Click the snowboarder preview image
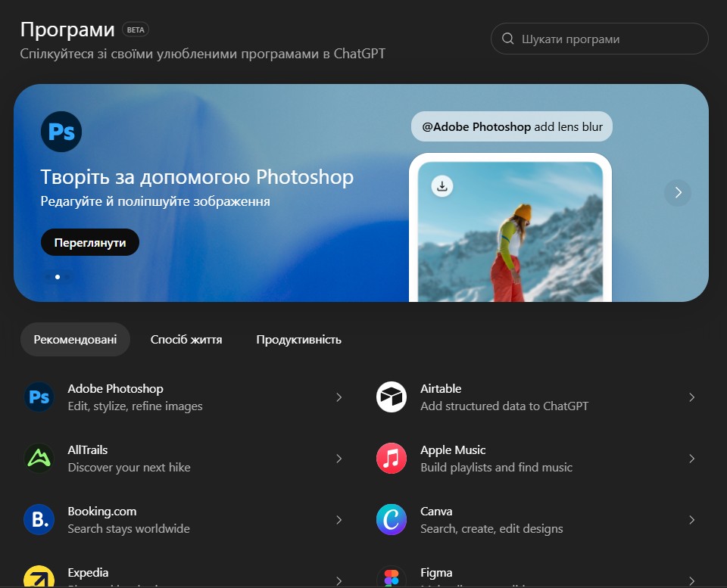 point(510,232)
